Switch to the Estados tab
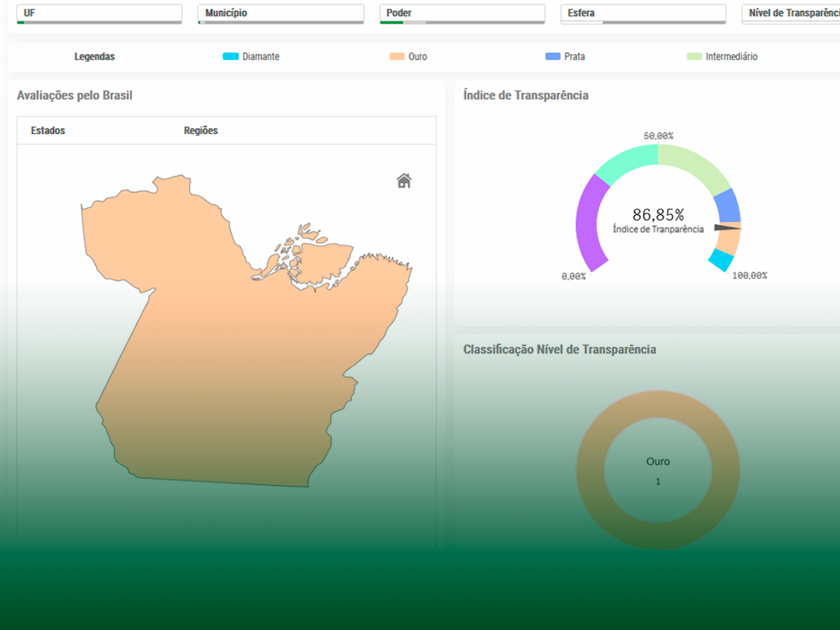Screen dimensions: 840x630 [x=48, y=131]
